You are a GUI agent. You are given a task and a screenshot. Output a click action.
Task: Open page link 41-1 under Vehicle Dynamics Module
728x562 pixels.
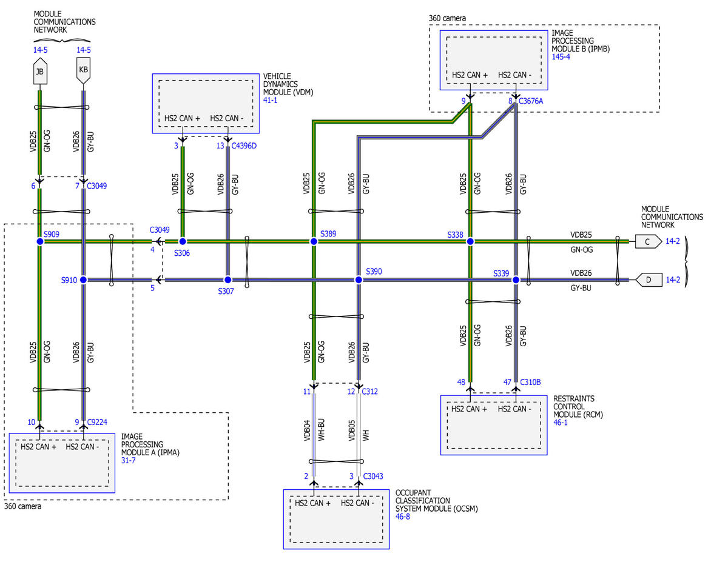point(270,99)
